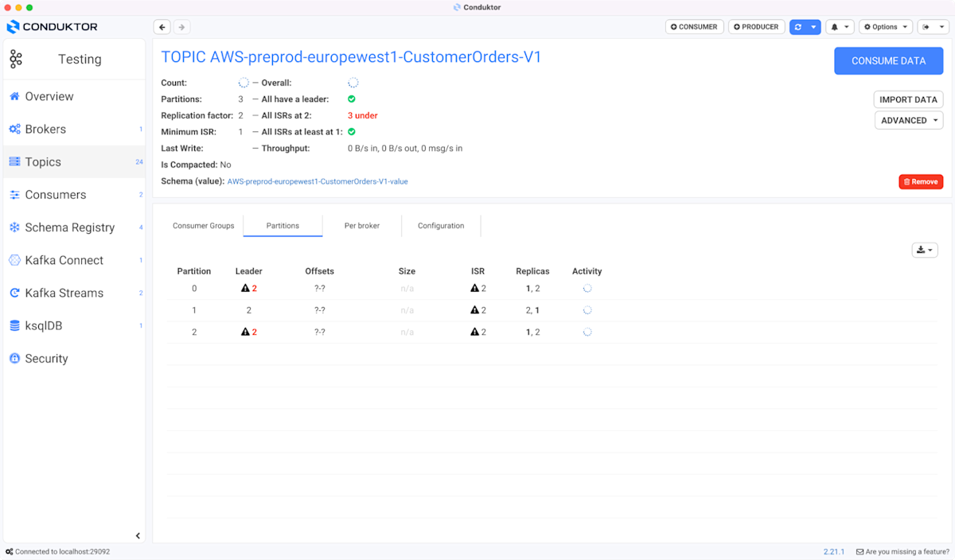This screenshot has height=560, width=955.
Task: Click the red '3 under' text
Action: tap(363, 115)
